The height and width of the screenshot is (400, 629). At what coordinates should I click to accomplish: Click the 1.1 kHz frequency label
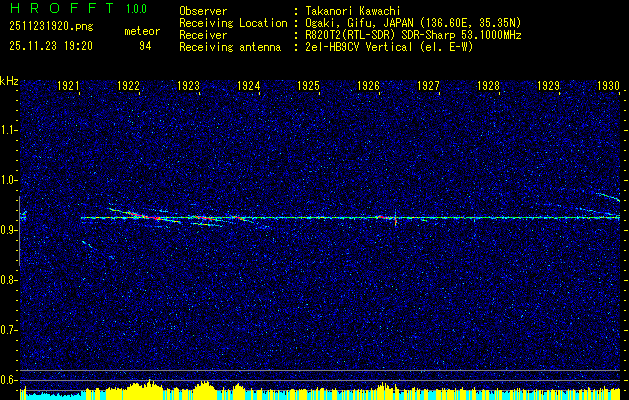[8, 130]
